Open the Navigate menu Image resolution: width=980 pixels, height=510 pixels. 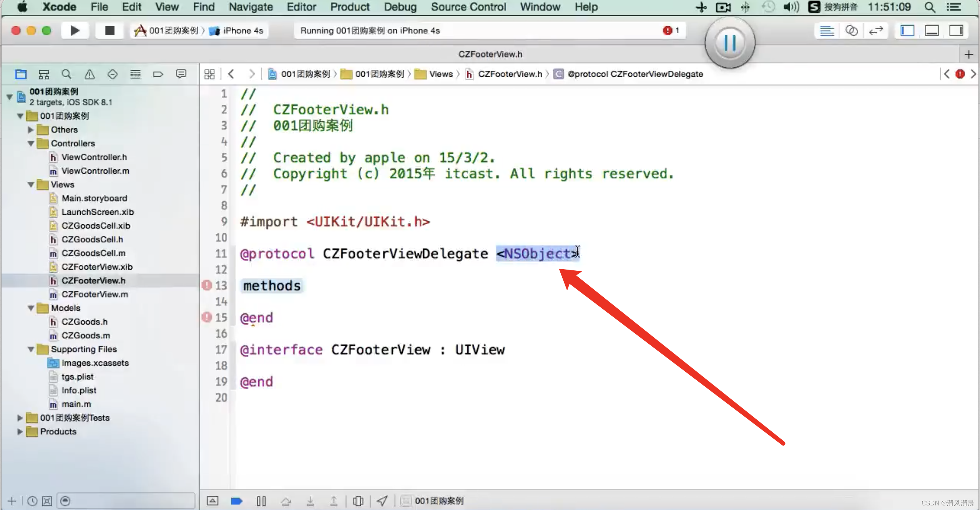(251, 7)
